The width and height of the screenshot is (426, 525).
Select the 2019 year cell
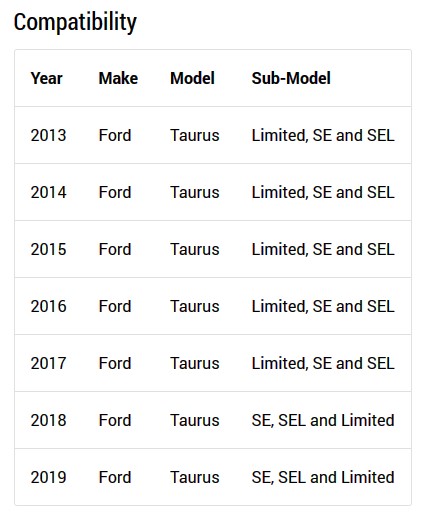point(49,477)
